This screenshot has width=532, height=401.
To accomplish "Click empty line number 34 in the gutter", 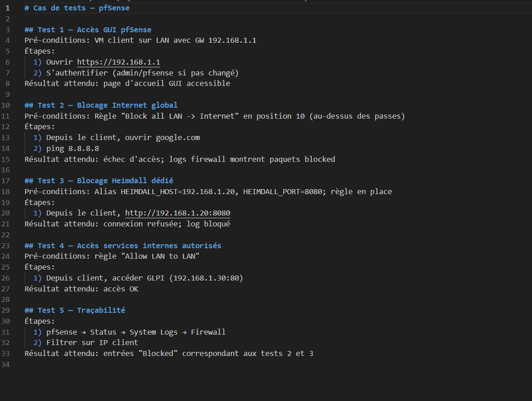I will point(7,365).
